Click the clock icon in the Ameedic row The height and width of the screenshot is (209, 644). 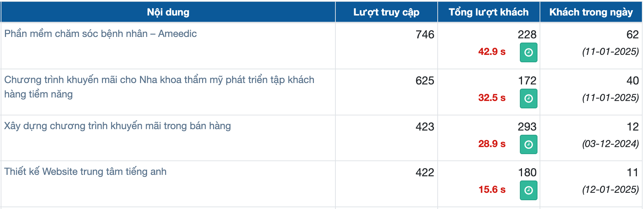528,52
